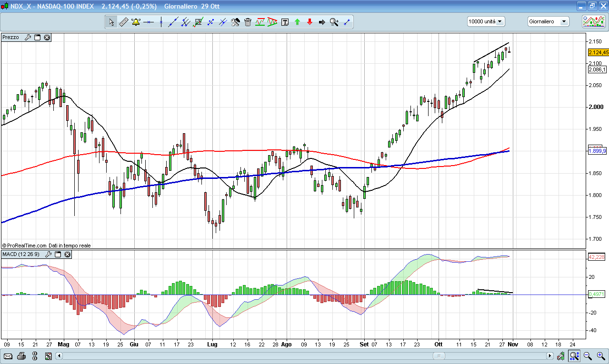Open the hammer and wrench tools icon
The width and height of the screenshot is (609, 364).
[235, 22]
